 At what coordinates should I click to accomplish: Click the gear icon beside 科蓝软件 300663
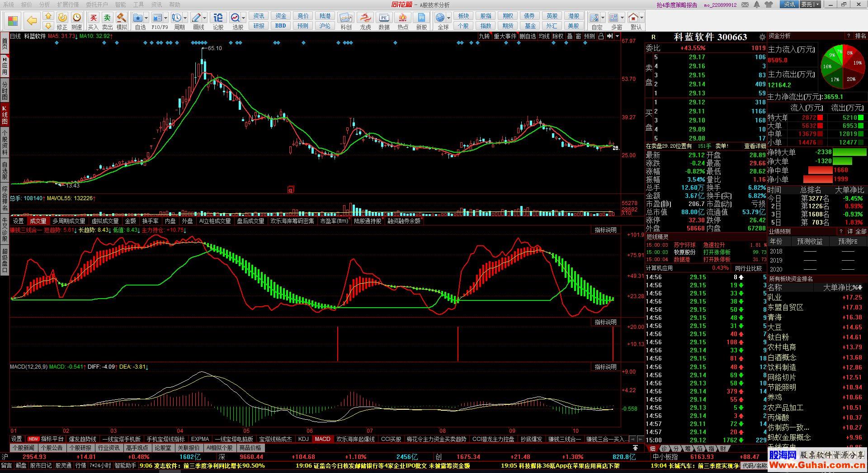(x=762, y=37)
